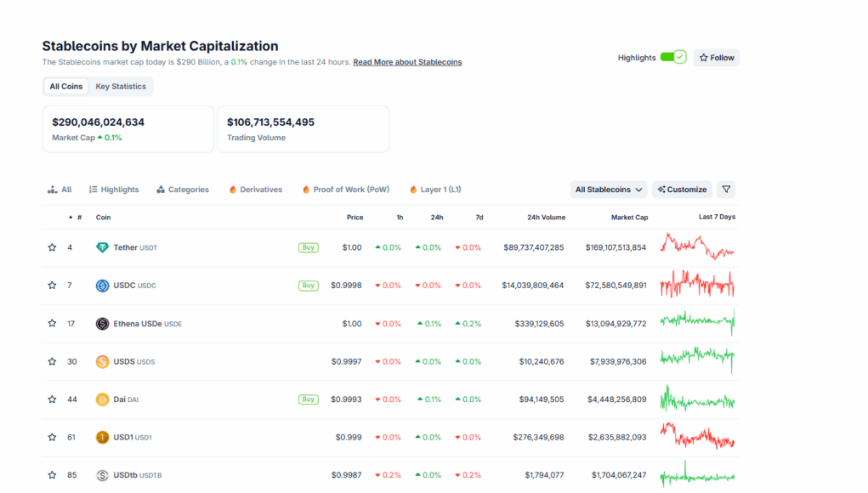Open the Dai coin name link

click(x=126, y=399)
